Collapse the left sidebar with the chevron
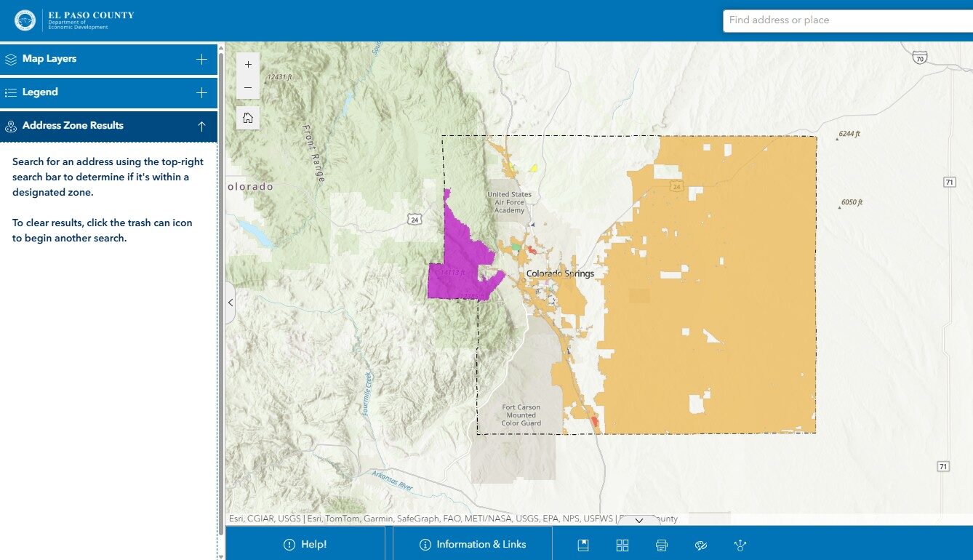 tap(230, 302)
